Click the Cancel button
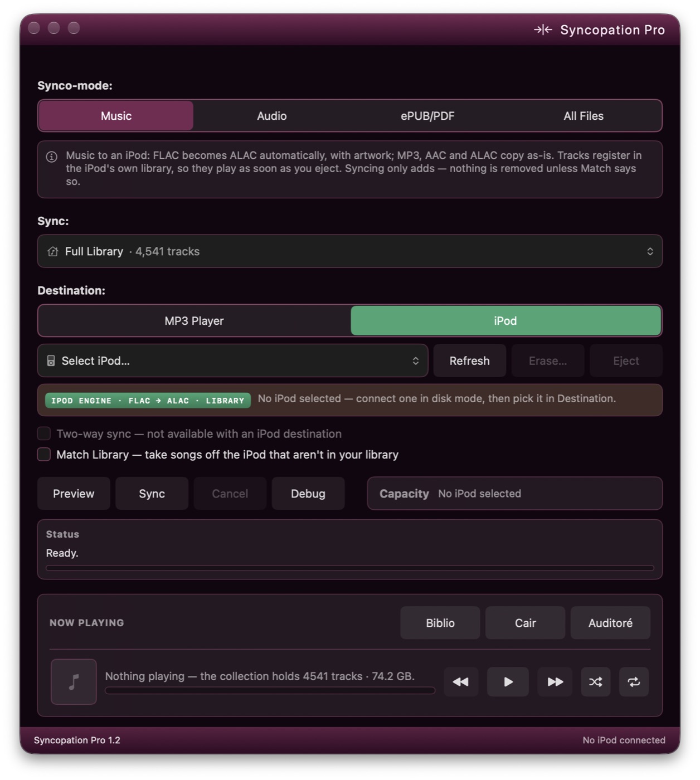 [x=230, y=494]
